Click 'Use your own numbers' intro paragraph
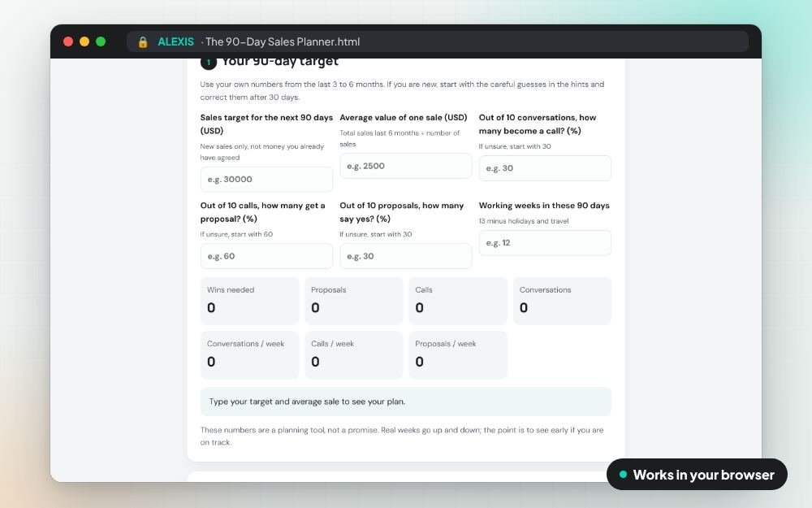The width and height of the screenshot is (812, 508). (403, 91)
